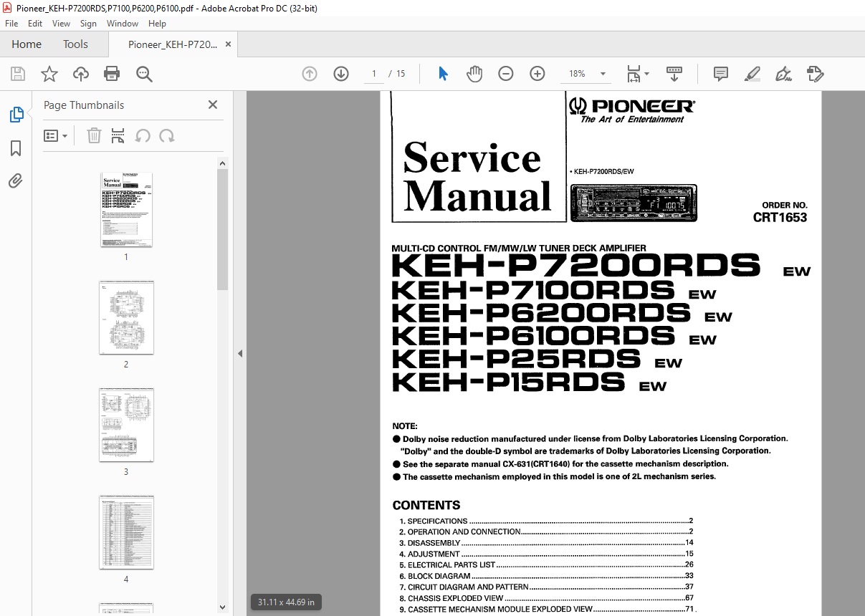Click the Save file icon
Viewport: 865px width, 616px height.
point(18,74)
